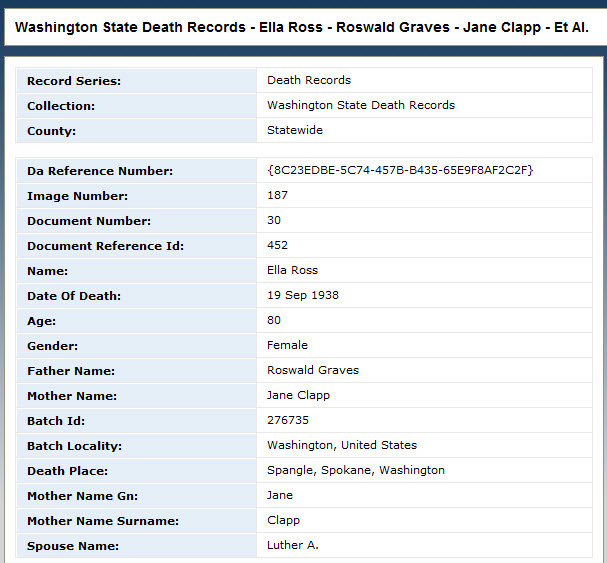Click the 'Mother Name Surname:' field label

pyautogui.click(x=103, y=521)
